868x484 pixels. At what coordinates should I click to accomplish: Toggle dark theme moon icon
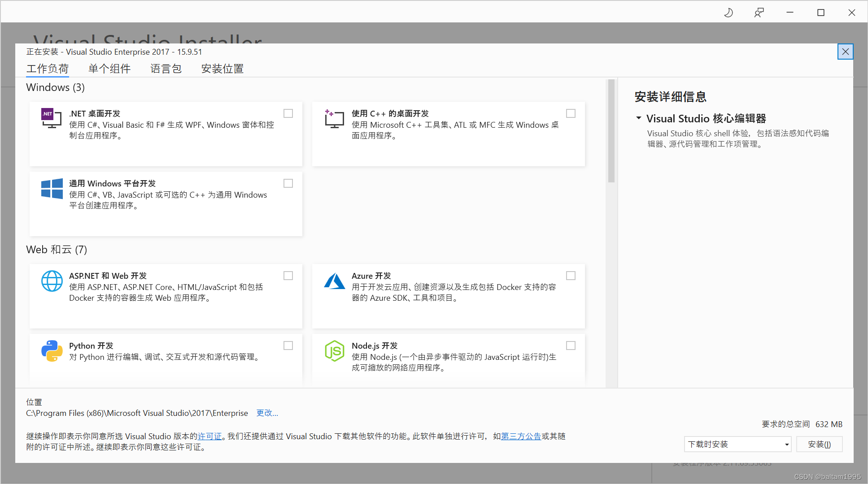(728, 13)
